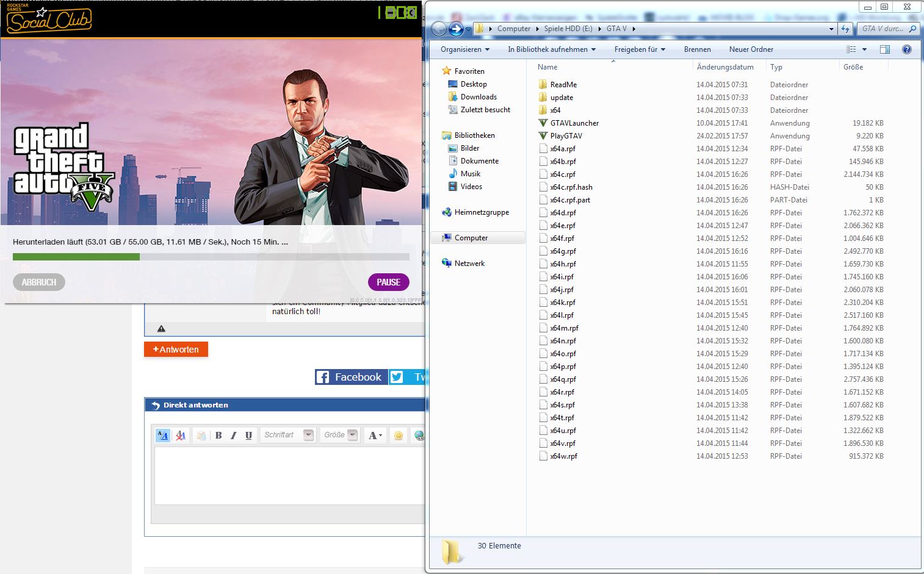The width and height of the screenshot is (924, 574).
Task: Select the x64 folder icon
Action: pos(543,110)
